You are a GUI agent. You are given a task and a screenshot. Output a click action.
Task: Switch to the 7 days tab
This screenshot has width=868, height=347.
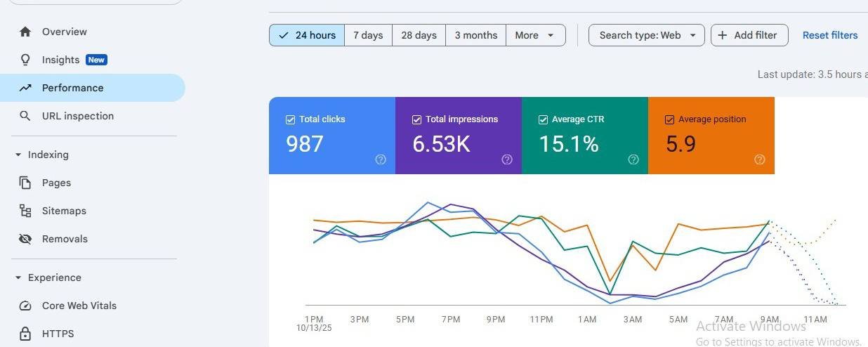368,35
